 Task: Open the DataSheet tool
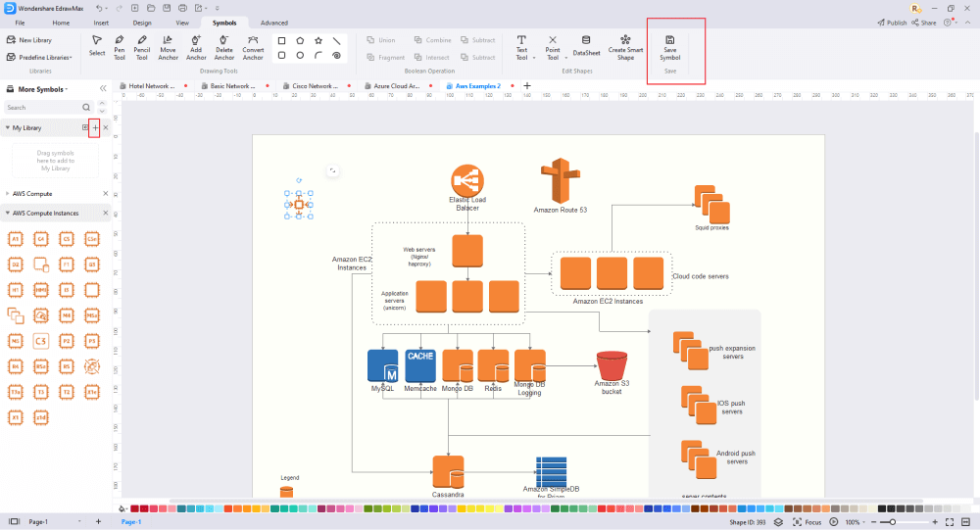coord(586,46)
